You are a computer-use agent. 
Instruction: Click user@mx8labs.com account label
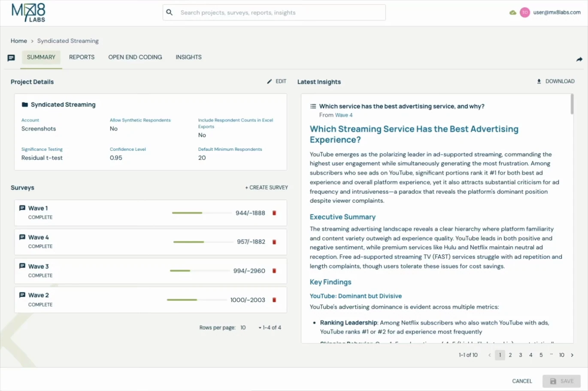[557, 12]
